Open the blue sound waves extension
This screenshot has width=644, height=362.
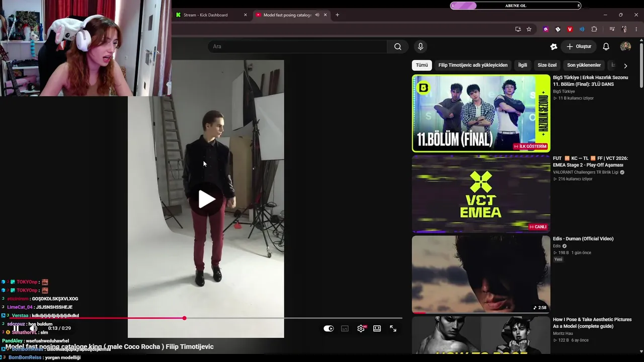point(582,29)
